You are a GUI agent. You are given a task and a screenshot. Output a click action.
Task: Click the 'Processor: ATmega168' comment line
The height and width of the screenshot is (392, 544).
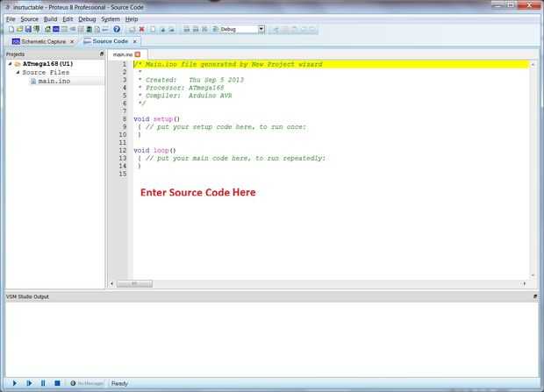[x=181, y=88]
